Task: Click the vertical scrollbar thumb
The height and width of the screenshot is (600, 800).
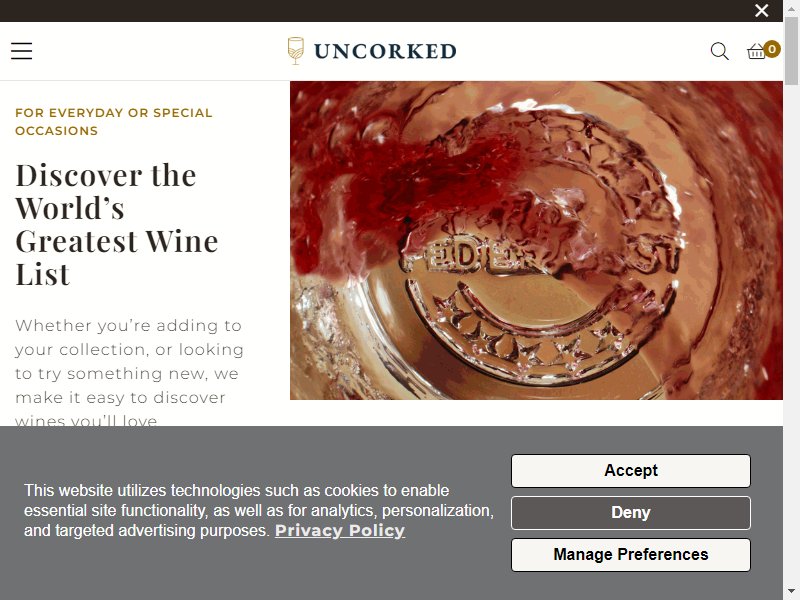Action: coord(791,51)
